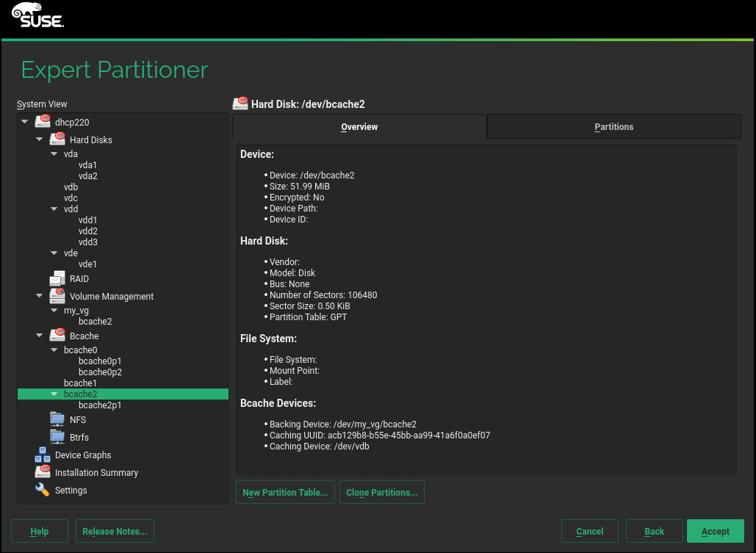
Task: Switch to the Partitions tab
Action: click(x=613, y=127)
